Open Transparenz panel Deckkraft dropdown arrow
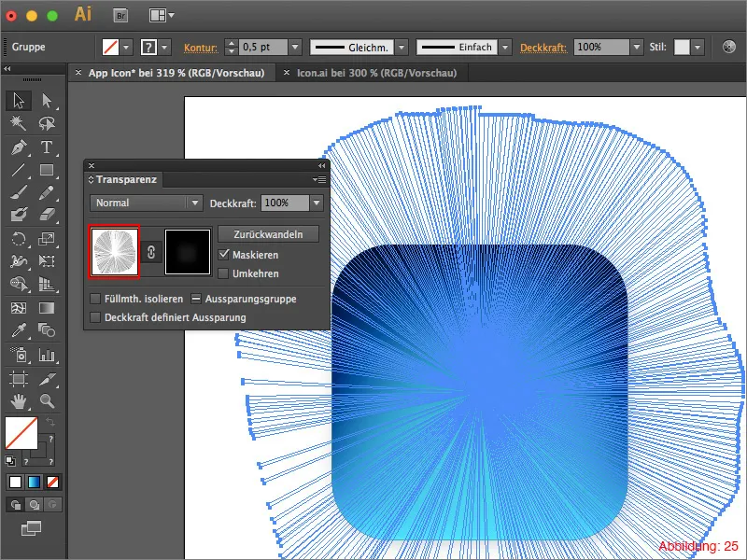 317,203
